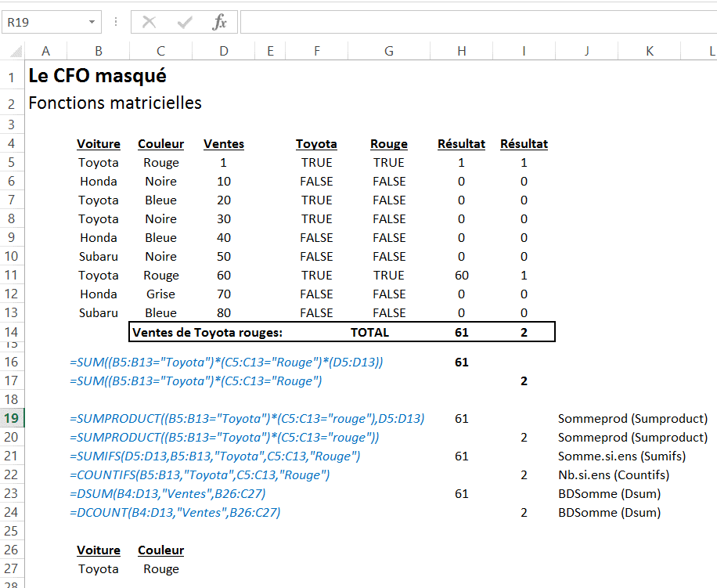The image size is (717, 588).
Task: Select the 'Fonctions matricielles' subtitle cell
Action: tap(115, 103)
